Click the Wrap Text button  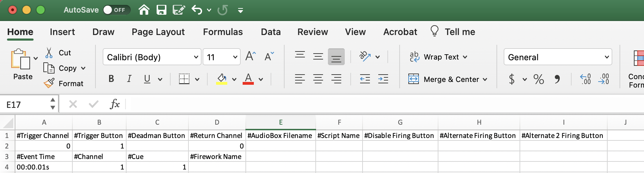438,57
